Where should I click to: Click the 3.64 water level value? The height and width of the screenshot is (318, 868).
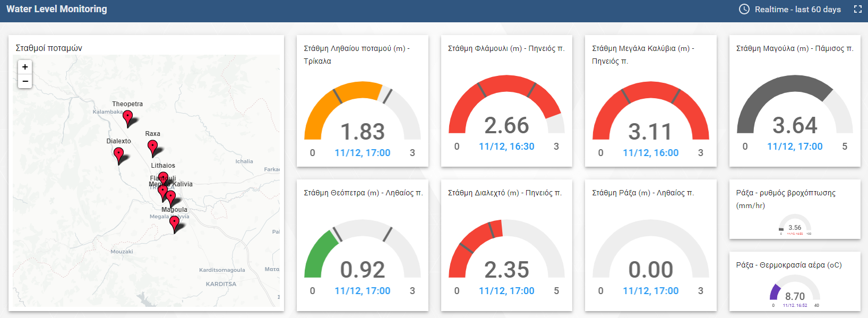click(x=795, y=126)
